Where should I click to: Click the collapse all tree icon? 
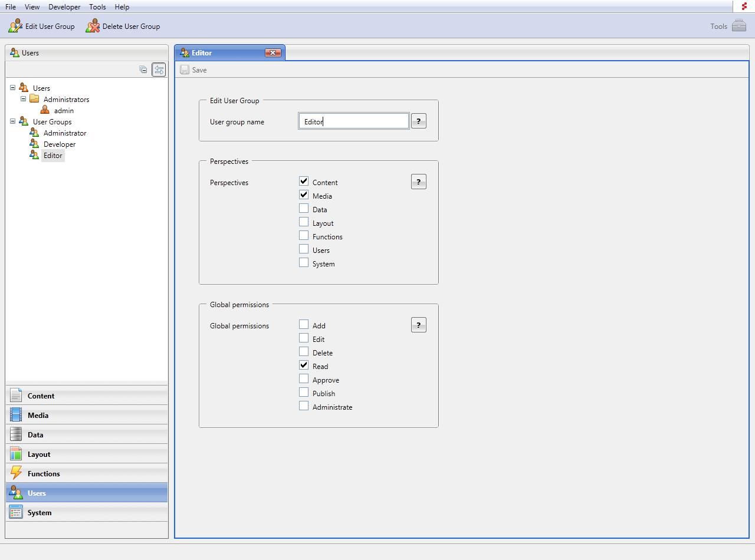coord(143,70)
